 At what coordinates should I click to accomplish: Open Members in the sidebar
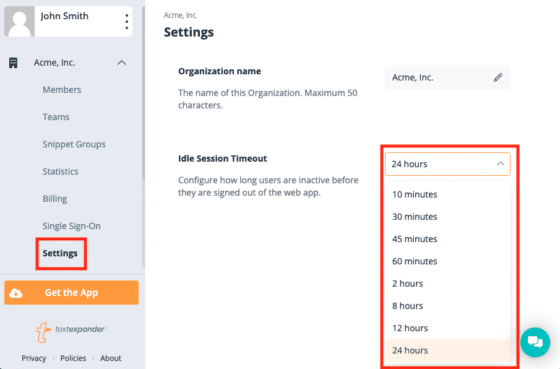(x=62, y=90)
